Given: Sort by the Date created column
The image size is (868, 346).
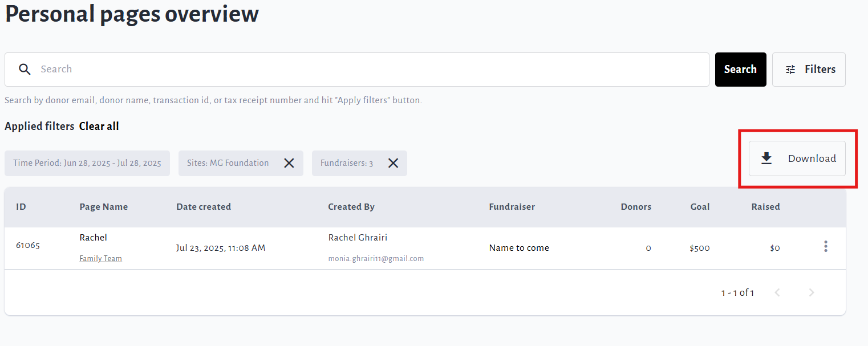Looking at the screenshot, I should (x=204, y=207).
